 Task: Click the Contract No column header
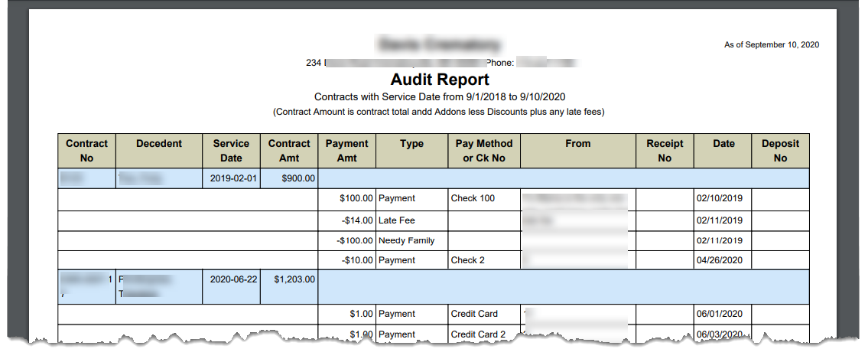87,151
